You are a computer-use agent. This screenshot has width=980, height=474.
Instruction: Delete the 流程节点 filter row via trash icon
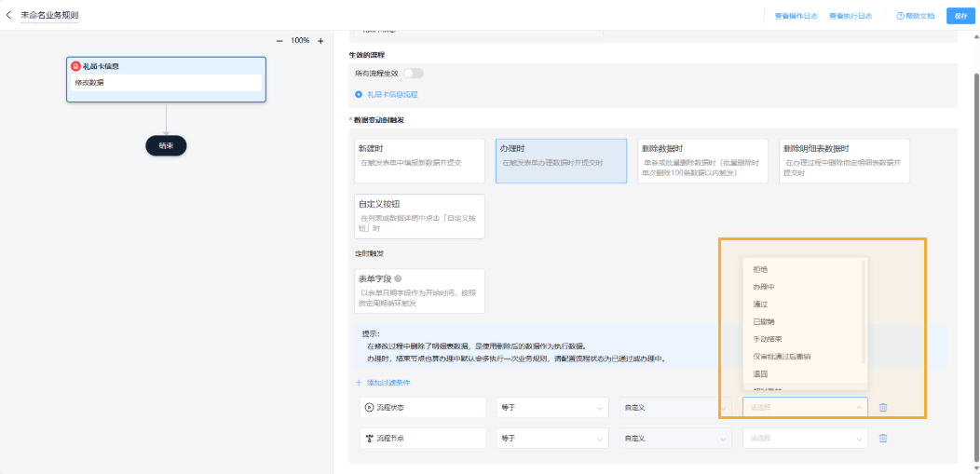click(883, 439)
